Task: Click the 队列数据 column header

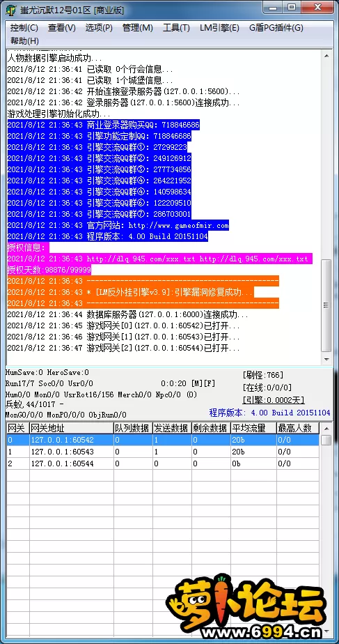Action: [133, 428]
